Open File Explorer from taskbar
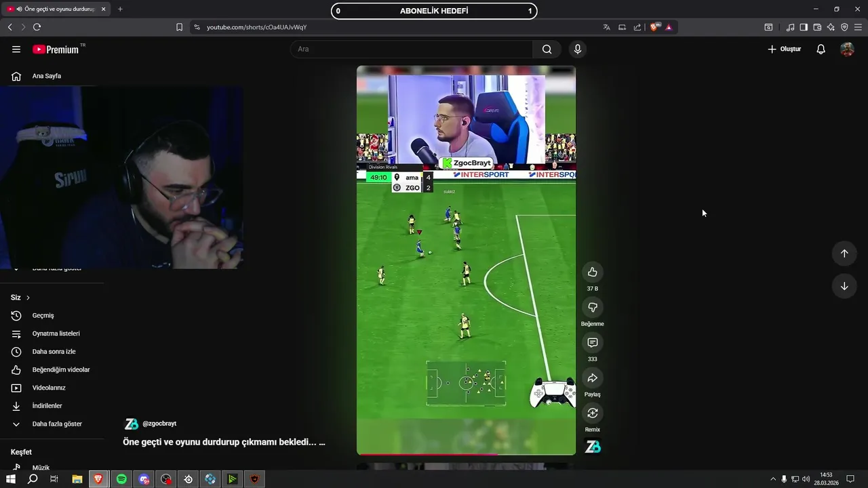Viewport: 868px width, 488px height. coord(77,479)
